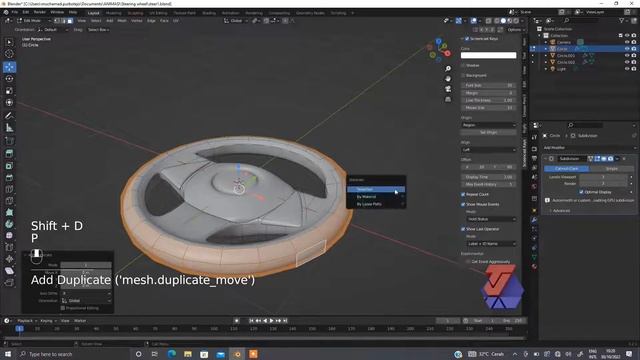Select the Inset Faces tool
Screen dimensions: 640x360
(x=9, y=166)
